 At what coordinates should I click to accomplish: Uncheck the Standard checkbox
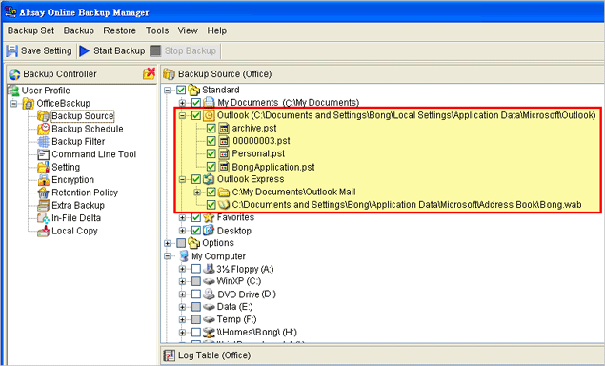click(181, 90)
